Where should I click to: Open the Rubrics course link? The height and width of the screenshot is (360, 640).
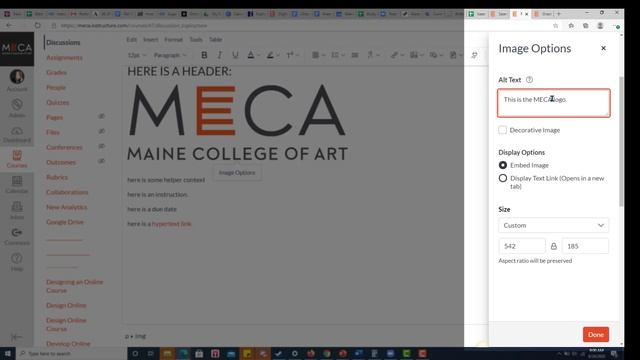pyautogui.click(x=57, y=177)
